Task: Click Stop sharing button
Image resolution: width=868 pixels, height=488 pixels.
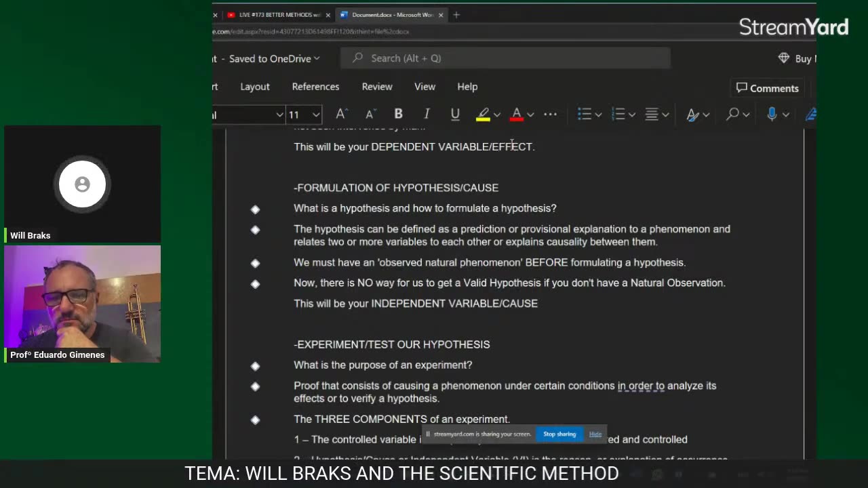Action: point(559,434)
